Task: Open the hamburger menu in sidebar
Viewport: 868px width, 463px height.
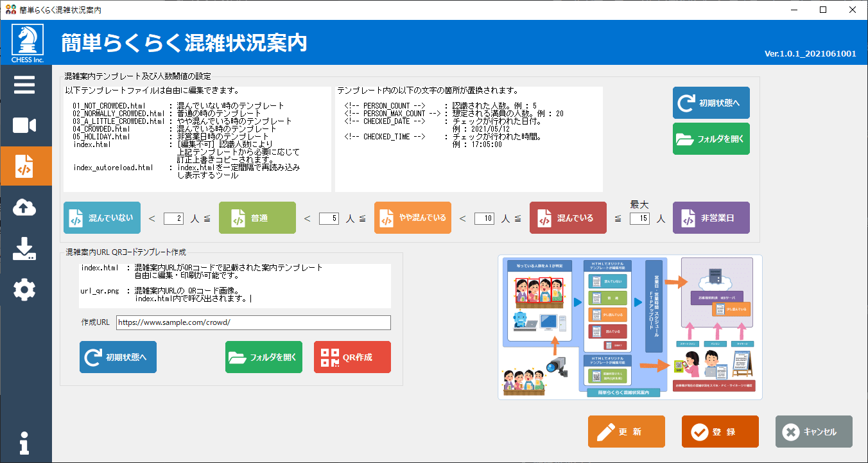Action: [x=24, y=85]
